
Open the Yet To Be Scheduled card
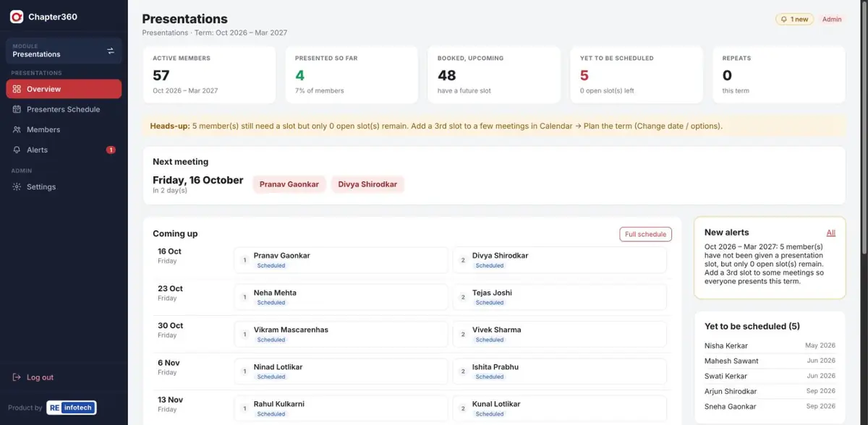(x=636, y=75)
